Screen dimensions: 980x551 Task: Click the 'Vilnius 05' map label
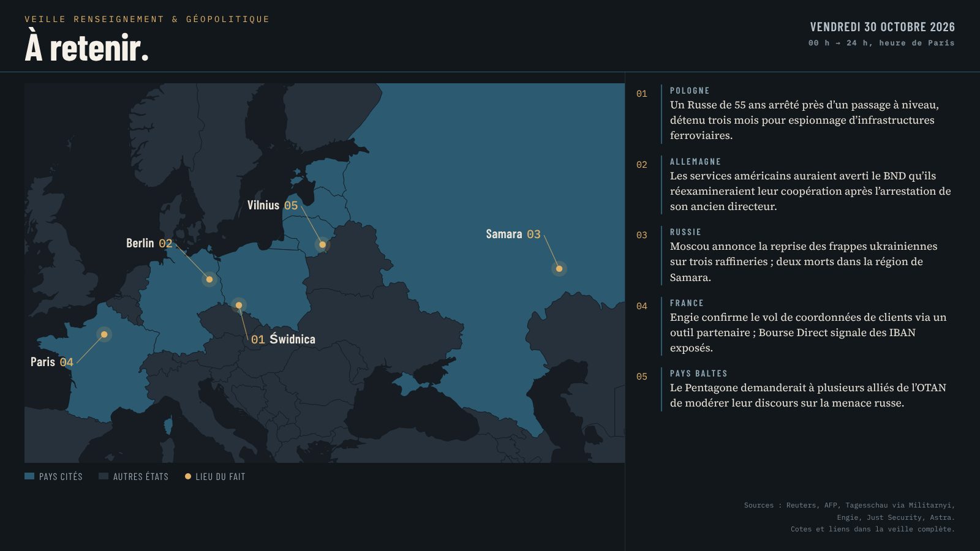coord(273,205)
